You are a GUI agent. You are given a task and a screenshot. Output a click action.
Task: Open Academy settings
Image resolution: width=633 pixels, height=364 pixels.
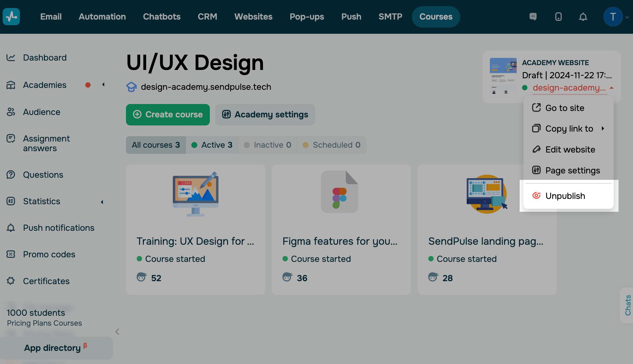[x=265, y=115]
